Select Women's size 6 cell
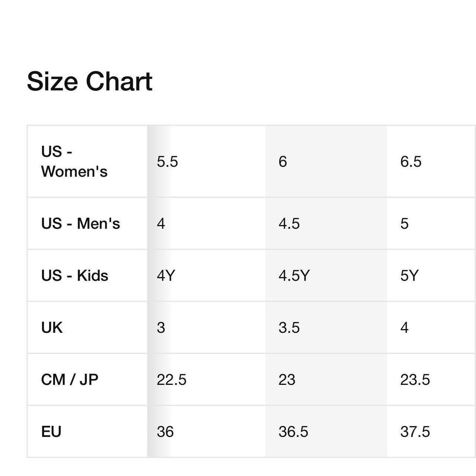The image size is (476, 476). 326,161
